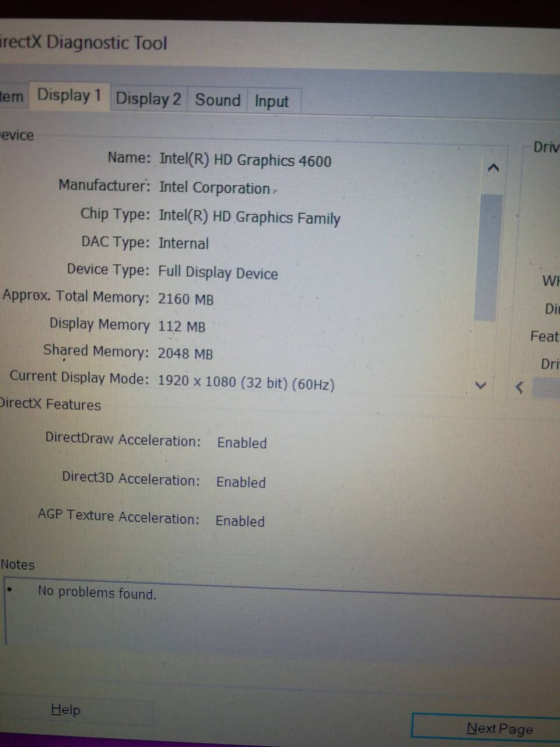Click the scroll down arrow in Device panel
Image resolution: width=560 pixels, height=747 pixels.
(480, 385)
